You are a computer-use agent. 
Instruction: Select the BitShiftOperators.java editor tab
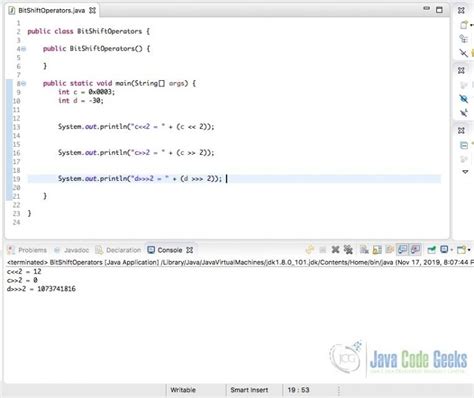pos(52,10)
